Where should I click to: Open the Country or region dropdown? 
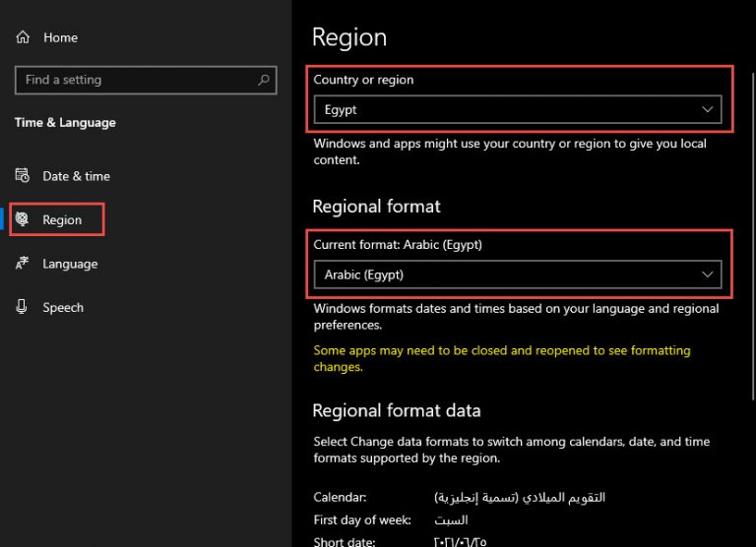[518, 109]
